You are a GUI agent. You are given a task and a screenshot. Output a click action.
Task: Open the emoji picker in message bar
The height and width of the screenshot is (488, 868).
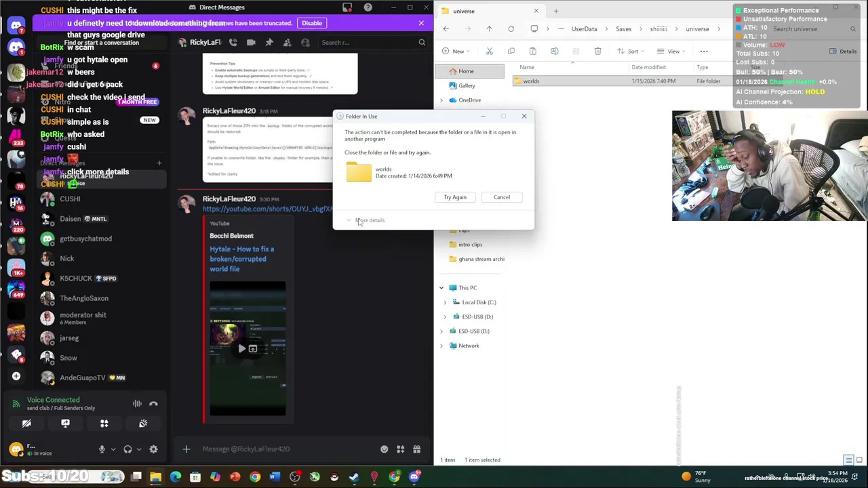[384, 449]
